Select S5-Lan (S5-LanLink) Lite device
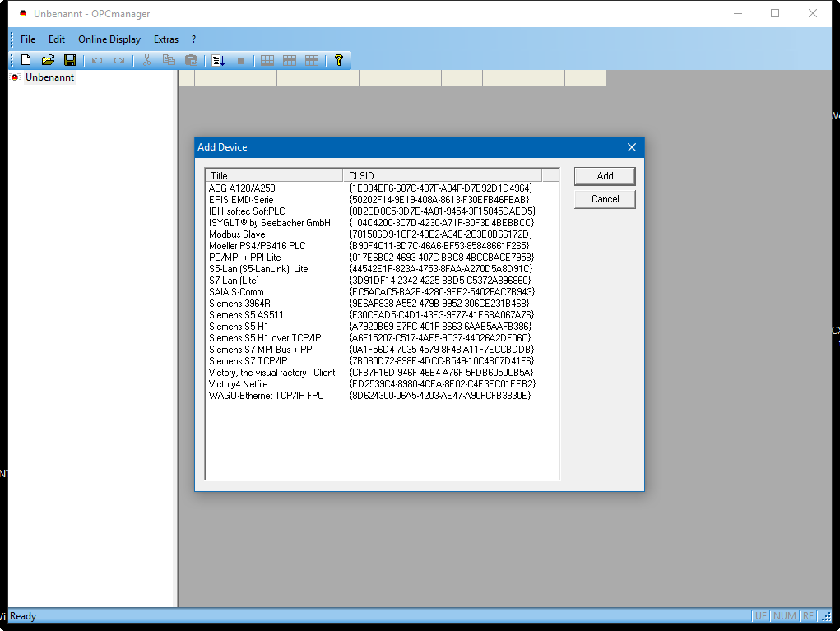 point(258,269)
